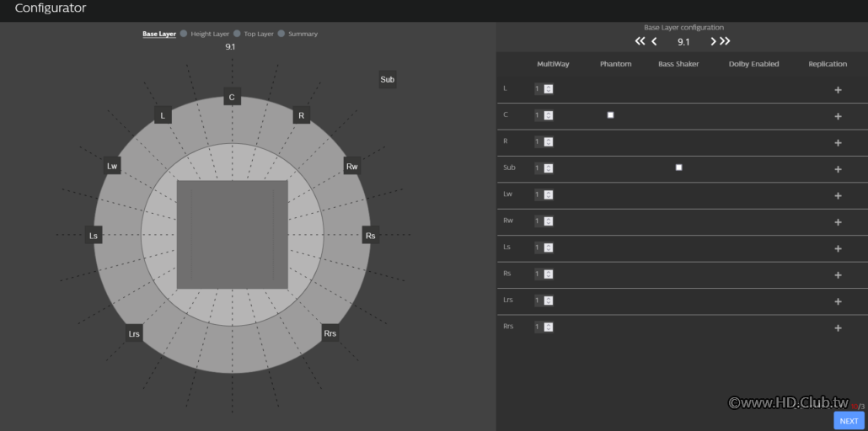Add replication for Ls channel

coord(838,249)
